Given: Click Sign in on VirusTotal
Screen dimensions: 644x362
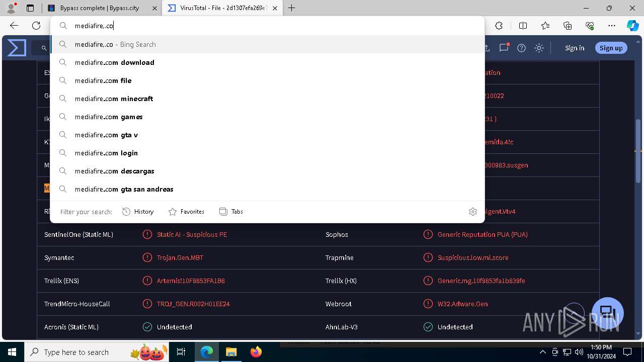Looking at the screenshot, I should [575, 48].
